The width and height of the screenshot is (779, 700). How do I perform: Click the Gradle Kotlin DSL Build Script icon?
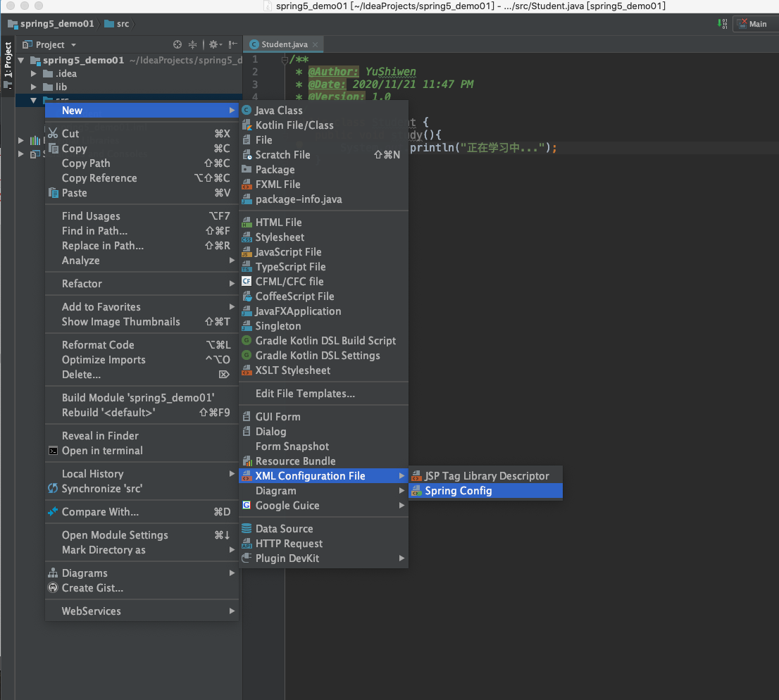point(247,340)
